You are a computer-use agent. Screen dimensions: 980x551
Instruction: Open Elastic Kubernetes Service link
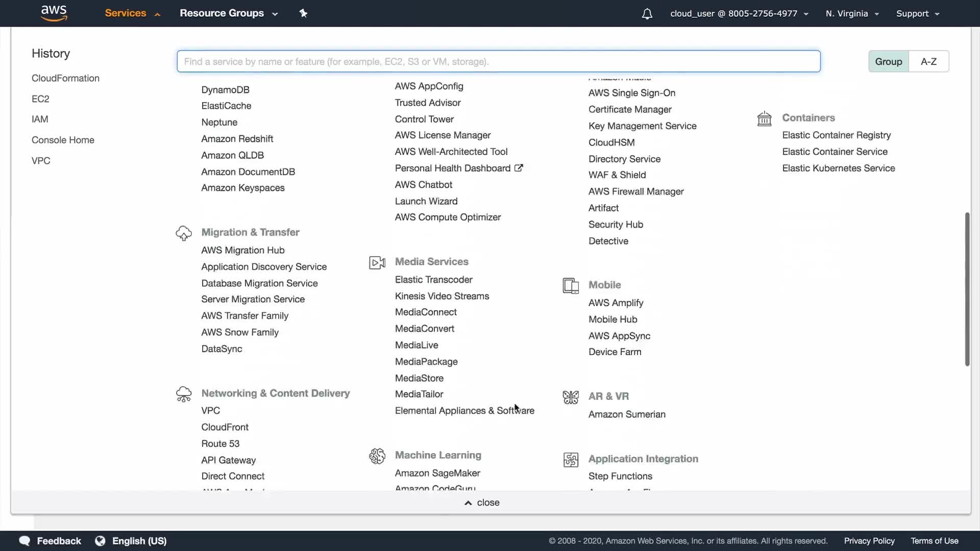coord(838,168)
